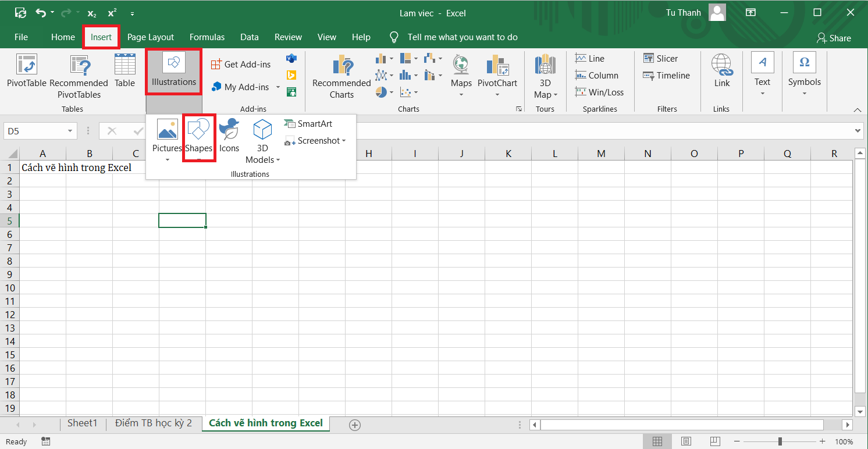Open the Shapes gallery
This screenshot has height=449, width=868.
(x=199, y=137)
